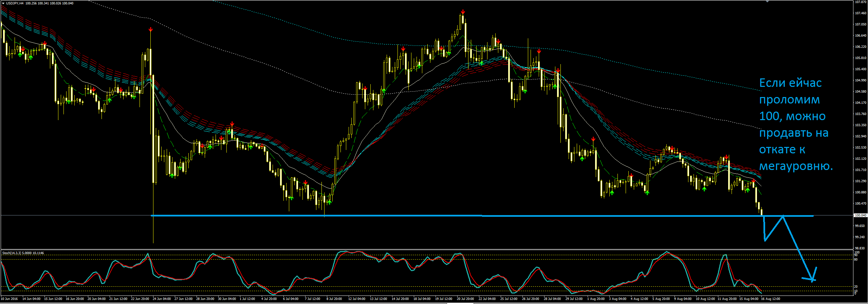Click the 8 Jul 20:00 time label
This screenshot has width=868, height=304.
[x=334, y=299]
